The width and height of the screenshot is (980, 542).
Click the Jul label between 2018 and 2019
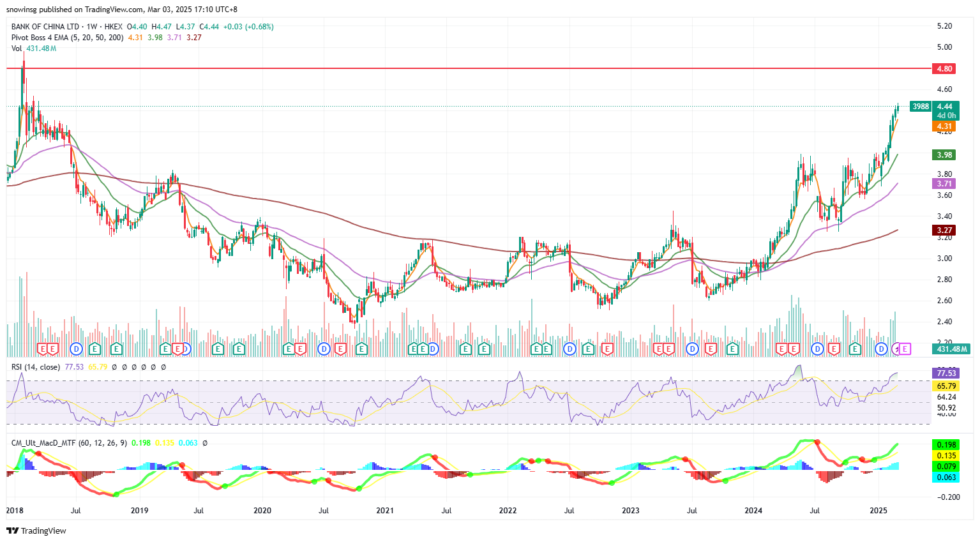76,511
